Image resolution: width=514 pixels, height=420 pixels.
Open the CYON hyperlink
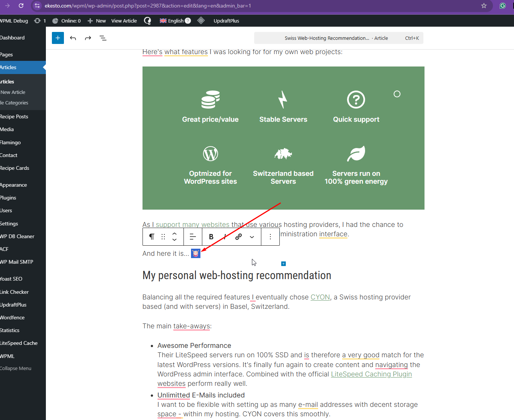tap(320, 297)
